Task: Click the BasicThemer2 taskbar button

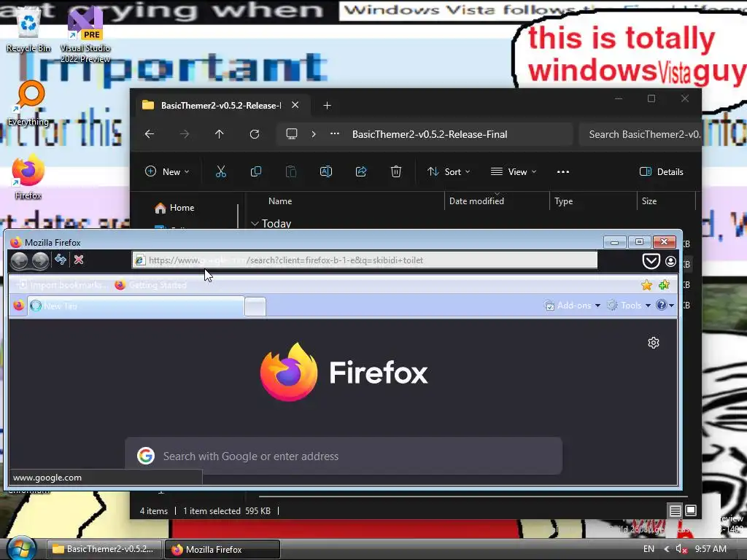Action: pos(104,549)
